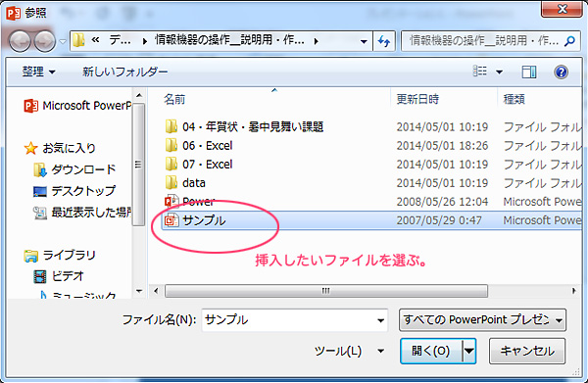588x383 pixels.
Task: Sort by 名前 column header
Action: 174,99
